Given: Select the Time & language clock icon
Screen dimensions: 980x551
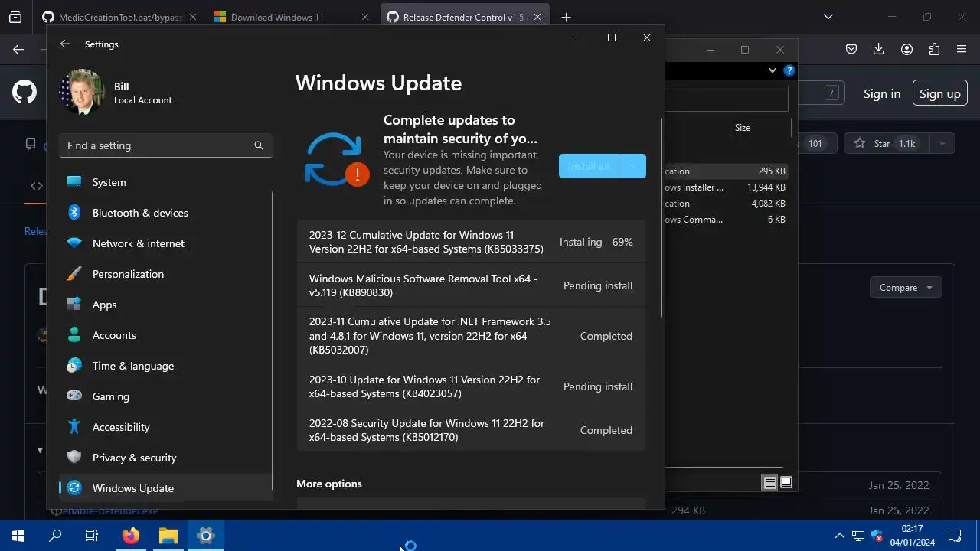Looking at the screenshot, I should [74, 366].
